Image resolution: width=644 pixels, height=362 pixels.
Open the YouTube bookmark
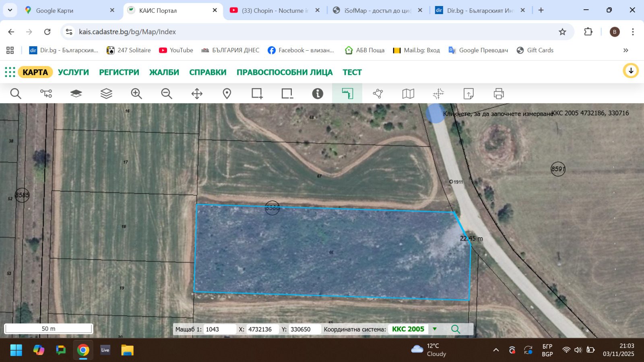[176, 50]
